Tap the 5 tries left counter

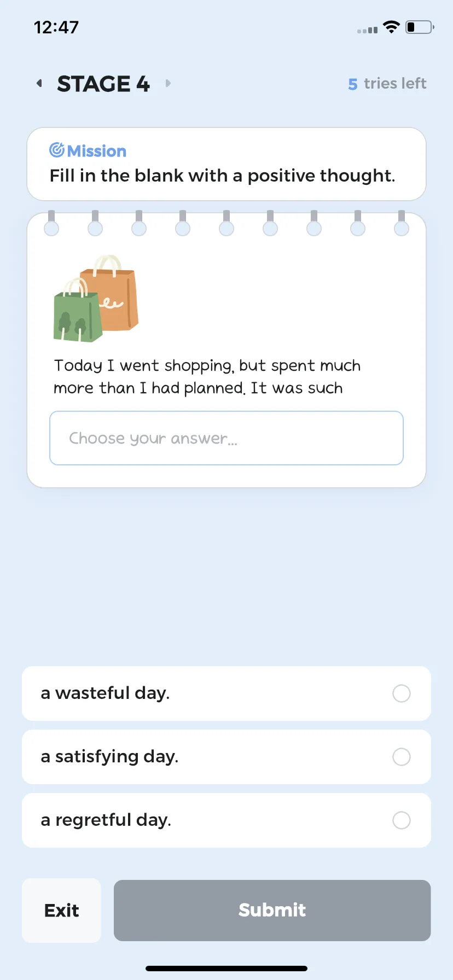click(x=387, y=84)
